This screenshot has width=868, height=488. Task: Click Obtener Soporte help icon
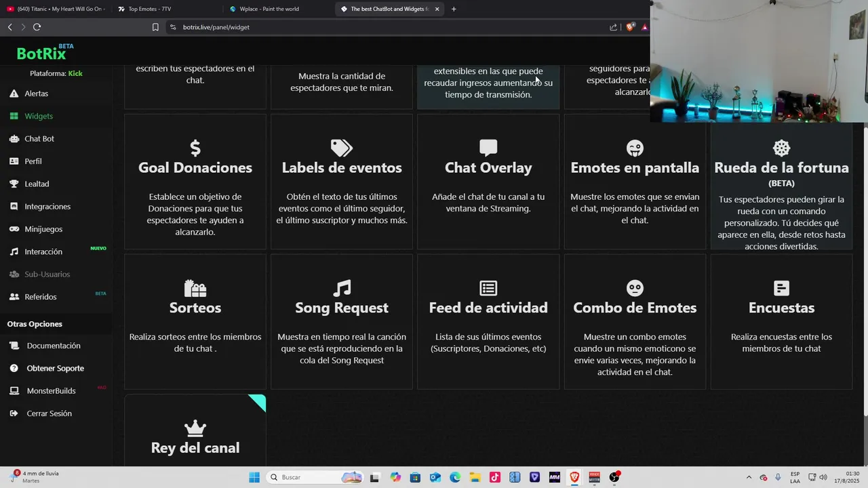coord(14,368)
